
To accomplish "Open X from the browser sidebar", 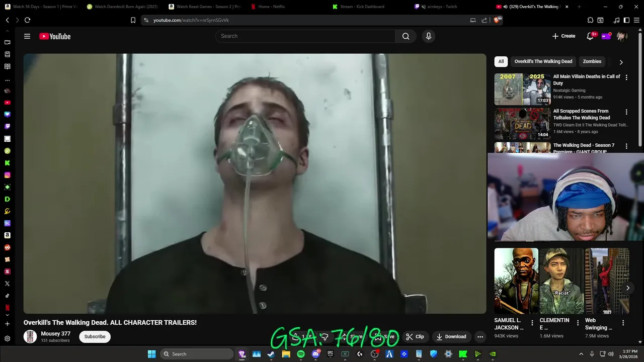I will [x=7, y=284].
